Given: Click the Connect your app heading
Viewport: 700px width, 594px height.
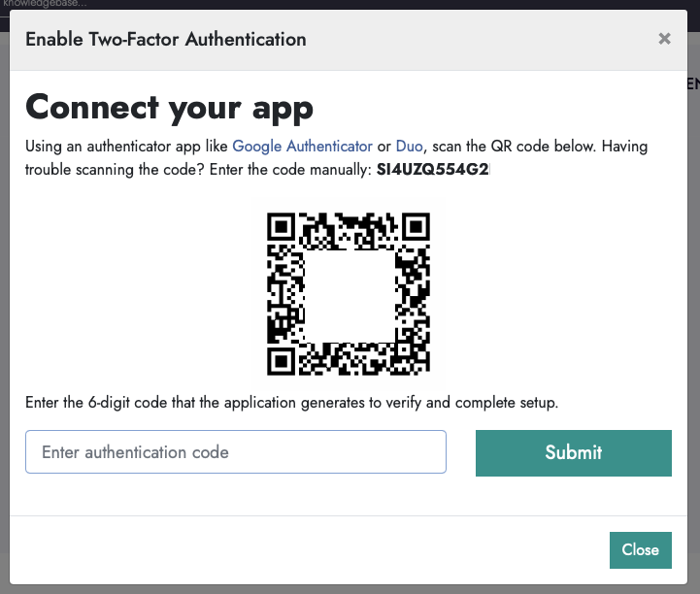Looking at the screenshot, I should tap(169, 107).
